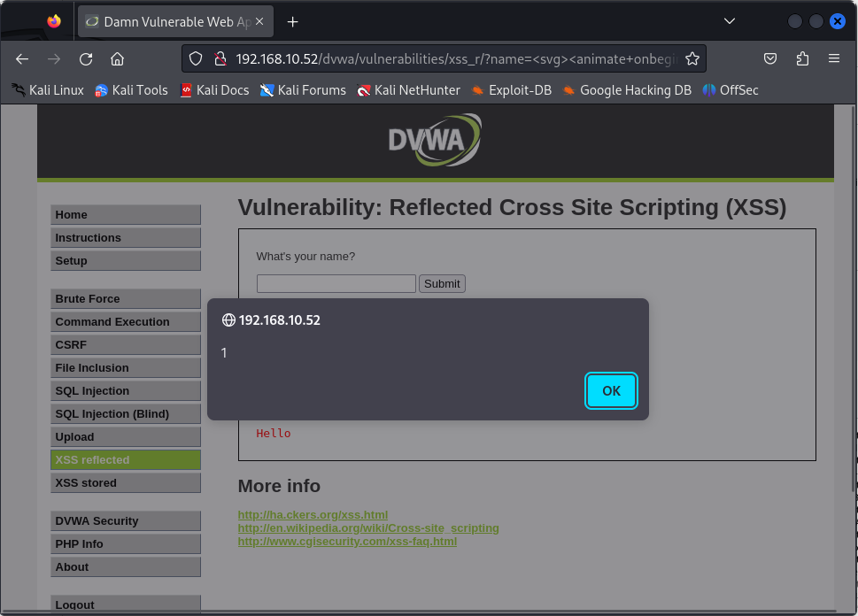Open the Exploit-DB bookmark
This screenshot has height=616, width=858.
511,90
